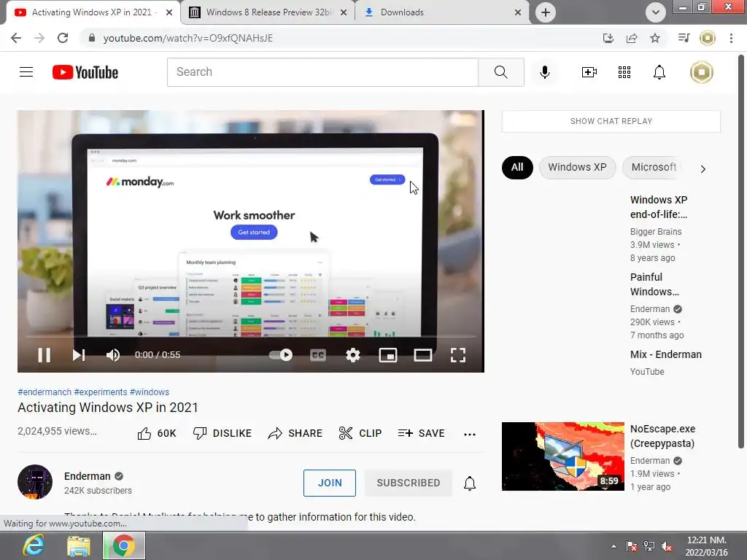
Task: Click the address bar URL
Action: [x=187, y=38]
